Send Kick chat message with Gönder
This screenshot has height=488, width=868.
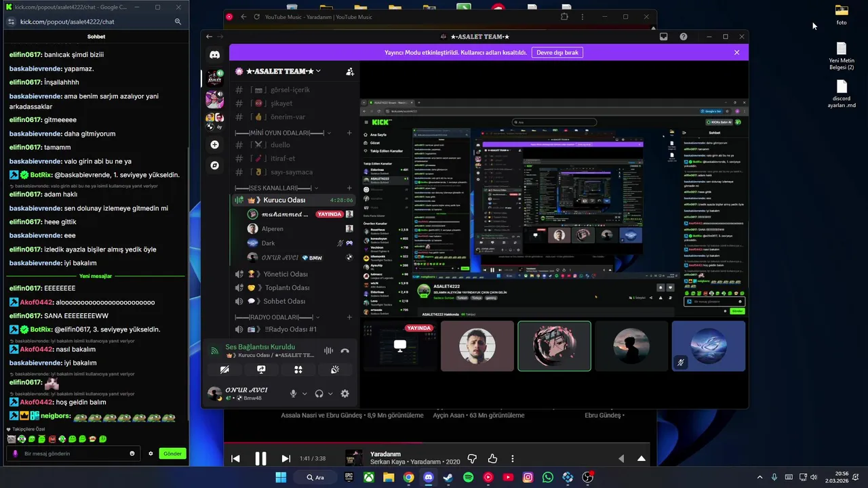coord(172,453)
